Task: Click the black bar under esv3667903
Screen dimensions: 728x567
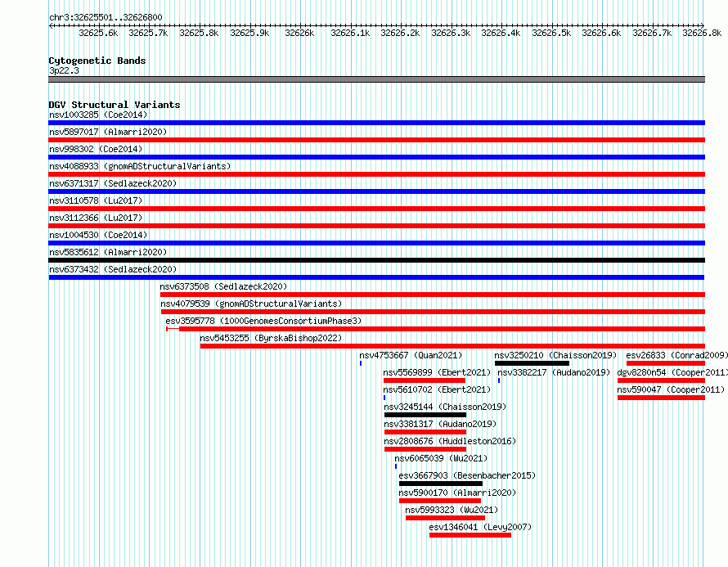Action: click(441, 484)
